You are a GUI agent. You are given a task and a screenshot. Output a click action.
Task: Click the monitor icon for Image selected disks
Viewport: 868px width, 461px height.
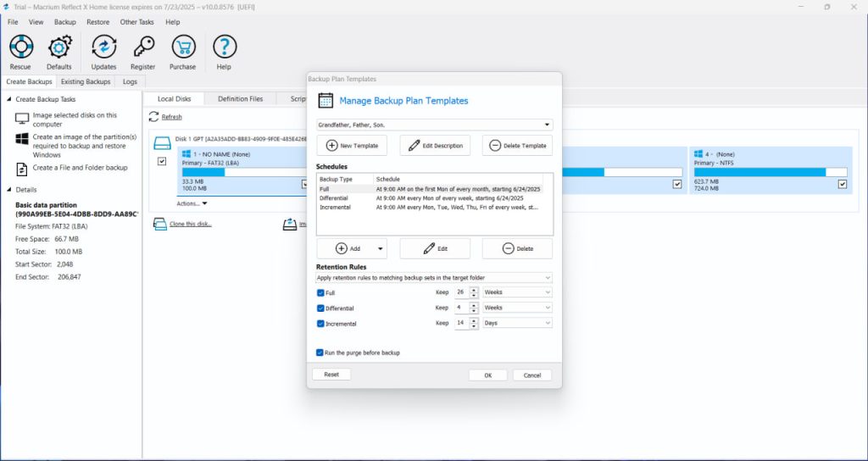click(22, 119)
